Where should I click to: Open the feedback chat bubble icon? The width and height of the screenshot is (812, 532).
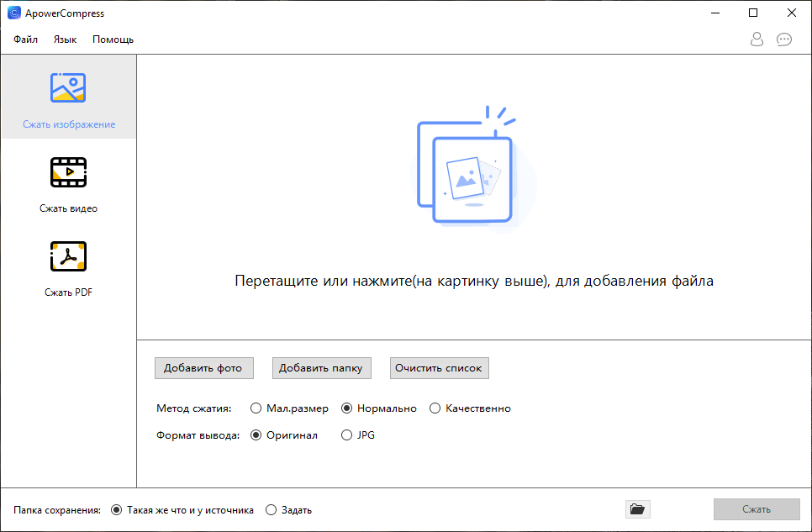[784, 40]
